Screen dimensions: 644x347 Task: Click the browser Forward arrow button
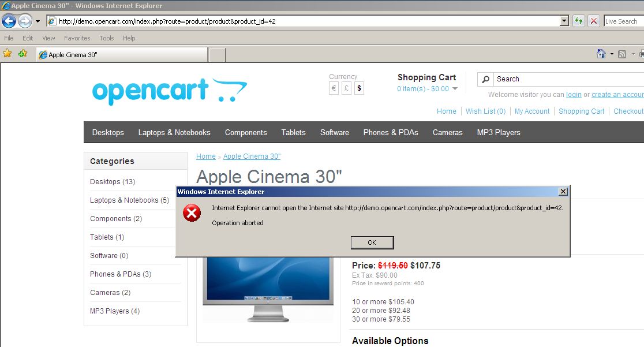point(25,21)
